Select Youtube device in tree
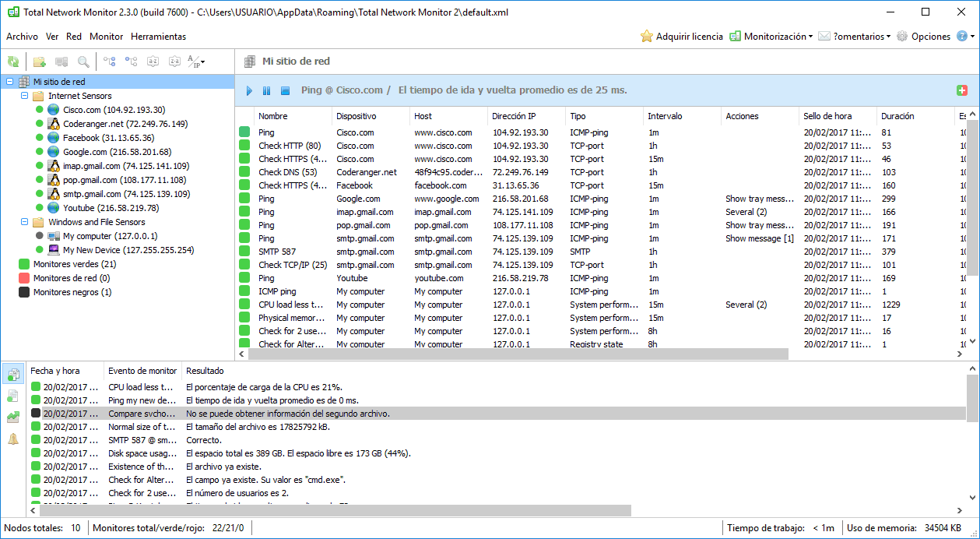 (111, 208)
